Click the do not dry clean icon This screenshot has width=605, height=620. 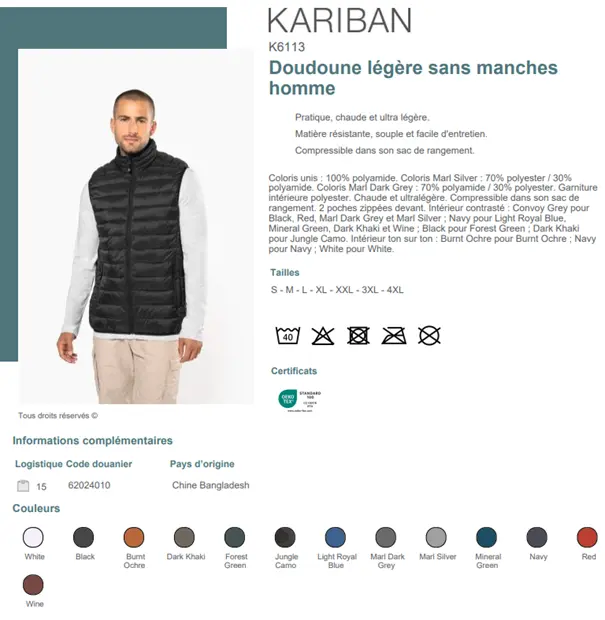pyautogui.click(x=429, y=336)
